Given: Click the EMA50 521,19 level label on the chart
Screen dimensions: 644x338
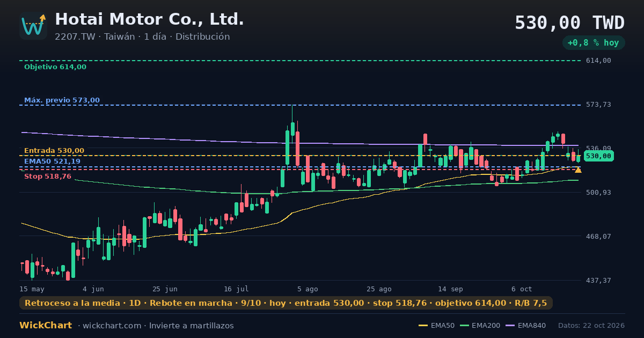Looking at the screenshot, I should (x=52, y=161).
